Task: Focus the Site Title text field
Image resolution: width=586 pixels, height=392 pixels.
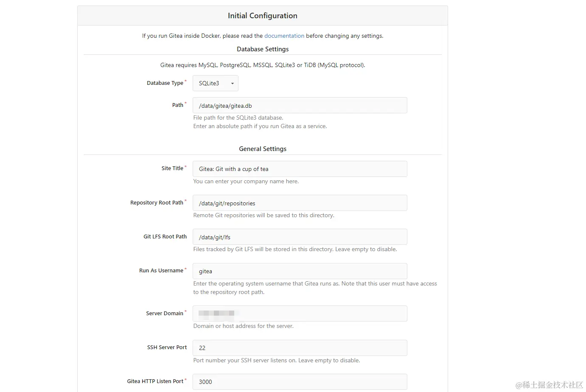Action: [x=300, y=169]
